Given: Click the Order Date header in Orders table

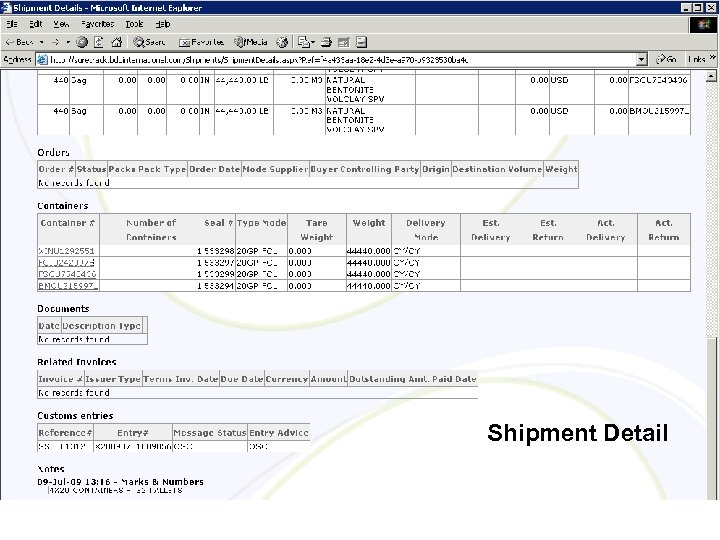Looking at the screenshot, I should coord(214,169).
